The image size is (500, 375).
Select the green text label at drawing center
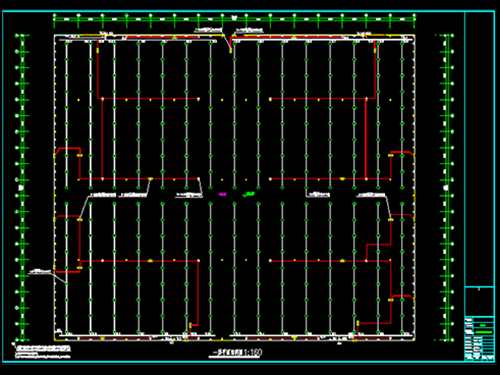click(248, 194)
